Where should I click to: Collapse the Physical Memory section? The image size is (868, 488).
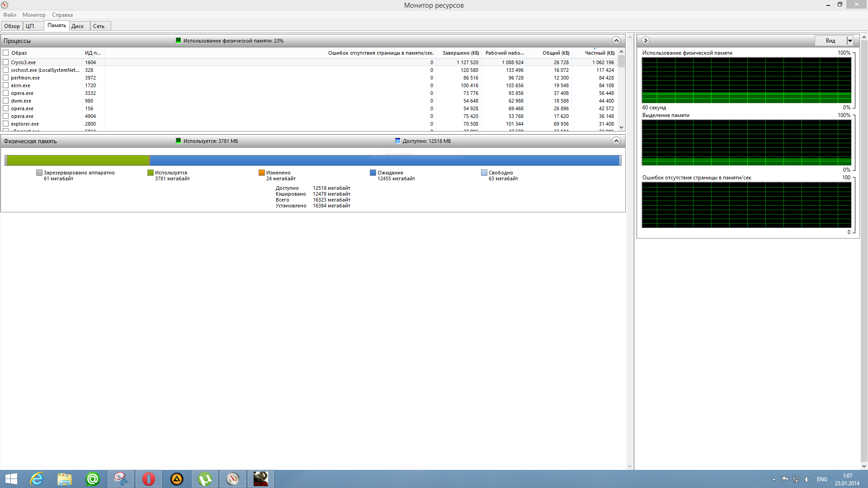tap(616, 141)
